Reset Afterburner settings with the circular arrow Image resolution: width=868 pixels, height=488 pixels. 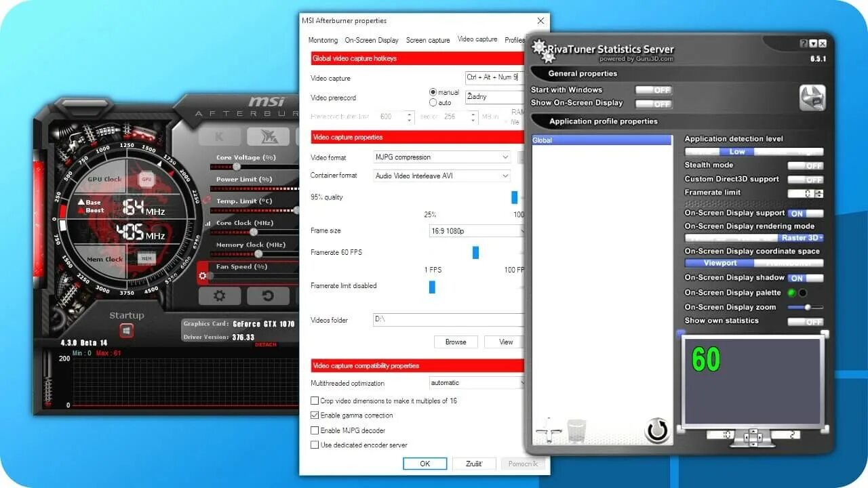click(268, 296)
